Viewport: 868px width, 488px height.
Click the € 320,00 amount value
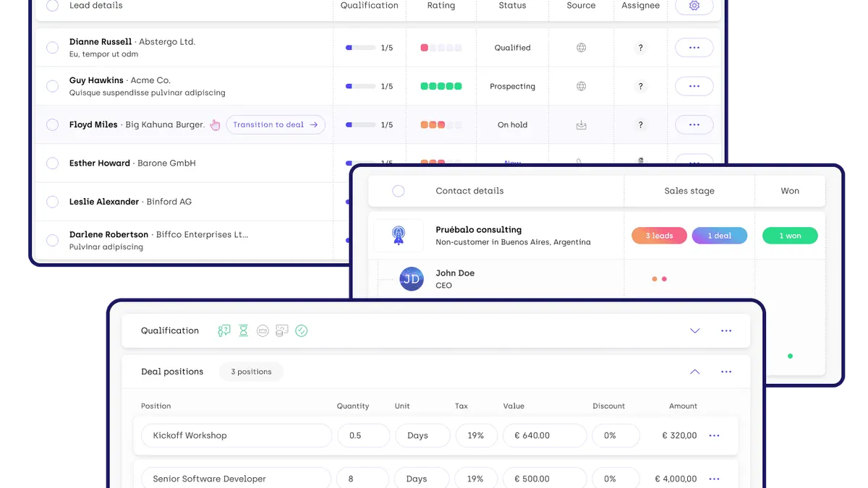679,436
